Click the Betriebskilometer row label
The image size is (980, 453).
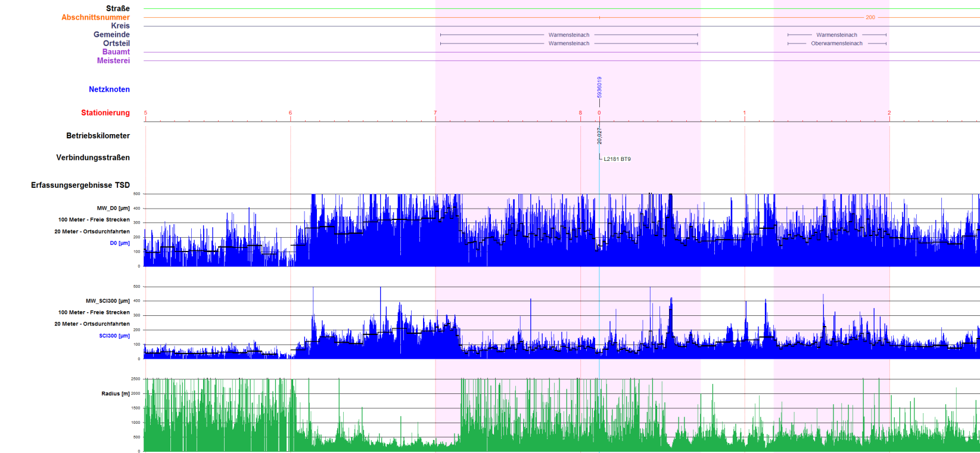pyautogui.click(x=98, y=136)
